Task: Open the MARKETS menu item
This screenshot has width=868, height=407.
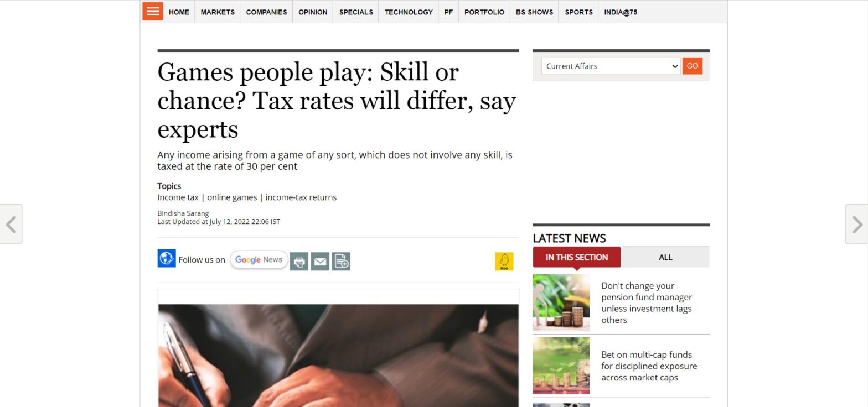Action: (218, 12)
